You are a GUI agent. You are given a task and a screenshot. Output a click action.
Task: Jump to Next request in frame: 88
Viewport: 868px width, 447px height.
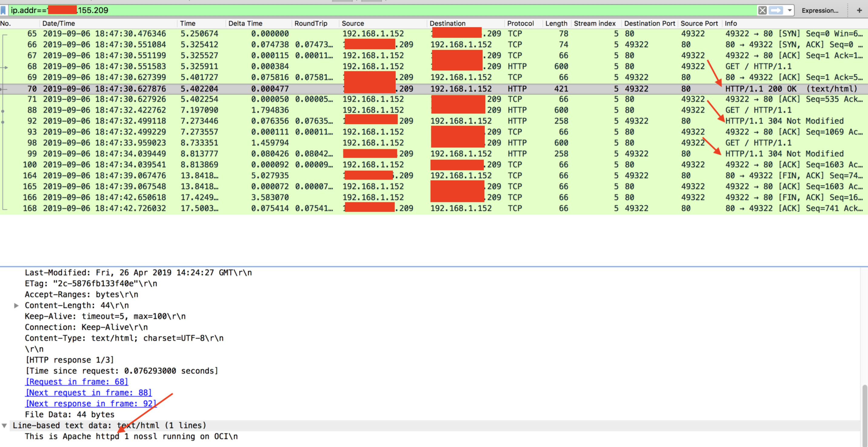(88, 393)
